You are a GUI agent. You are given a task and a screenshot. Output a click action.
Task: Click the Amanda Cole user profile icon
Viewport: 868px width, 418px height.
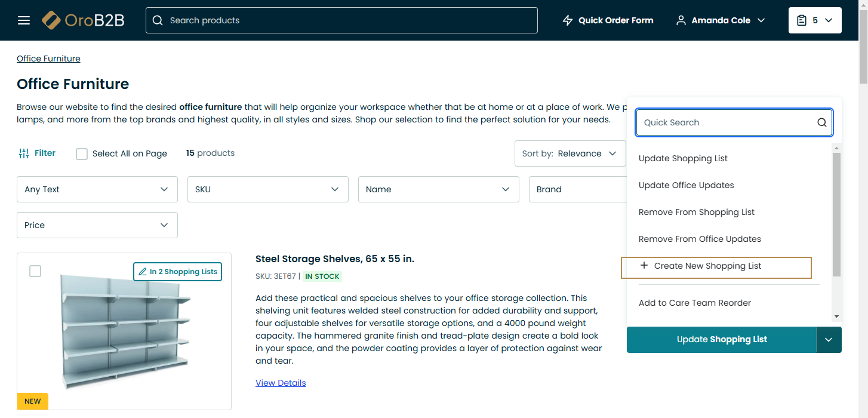pos(681,20)
